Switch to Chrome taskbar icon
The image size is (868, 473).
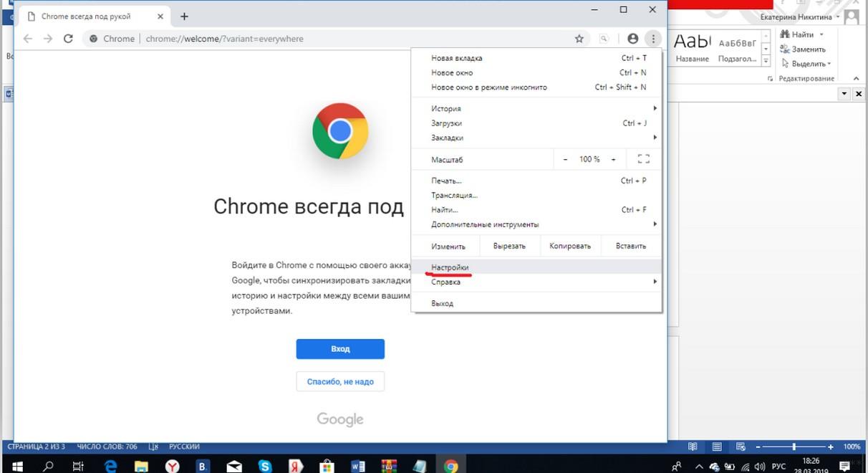450,466
